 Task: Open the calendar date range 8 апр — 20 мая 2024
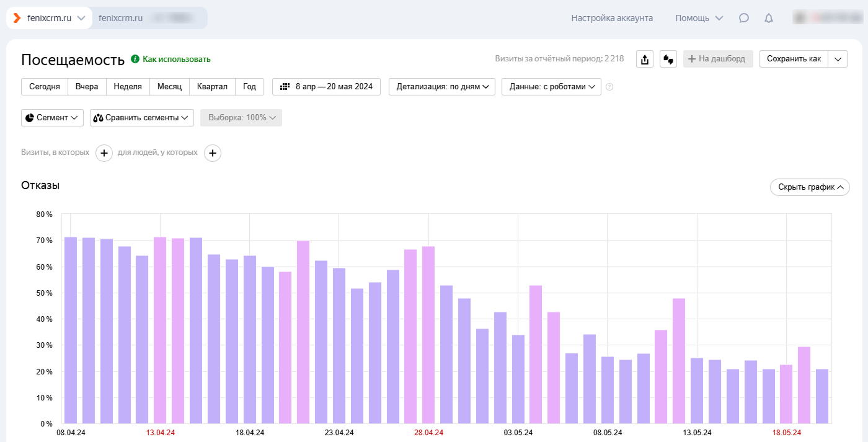point(327,87)
